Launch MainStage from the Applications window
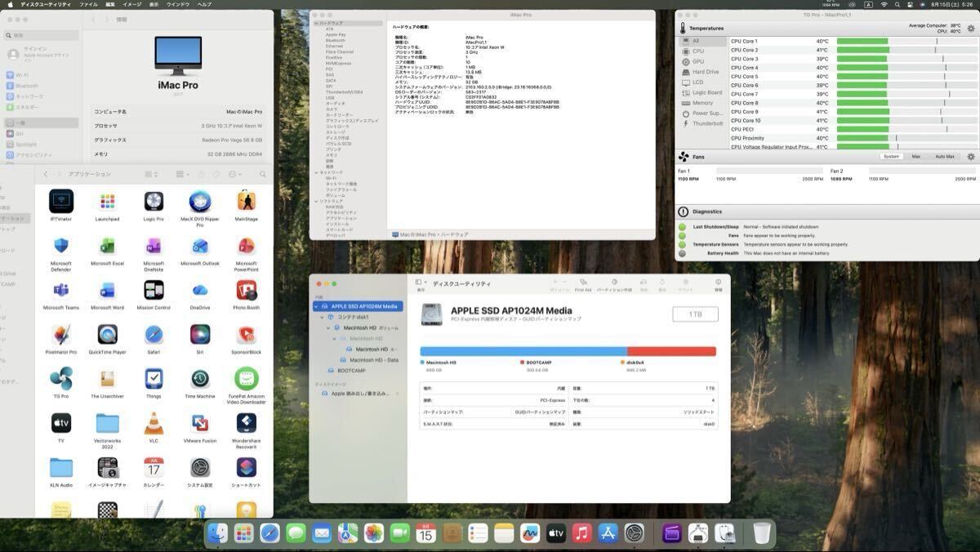The image size is (980, 552). [247, 201]
